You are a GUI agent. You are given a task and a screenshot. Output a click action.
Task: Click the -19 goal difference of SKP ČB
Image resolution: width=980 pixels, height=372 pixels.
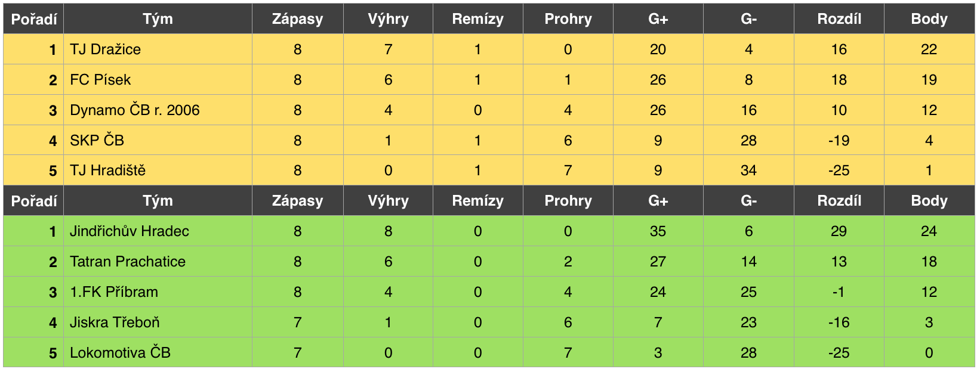click(839, 141)
